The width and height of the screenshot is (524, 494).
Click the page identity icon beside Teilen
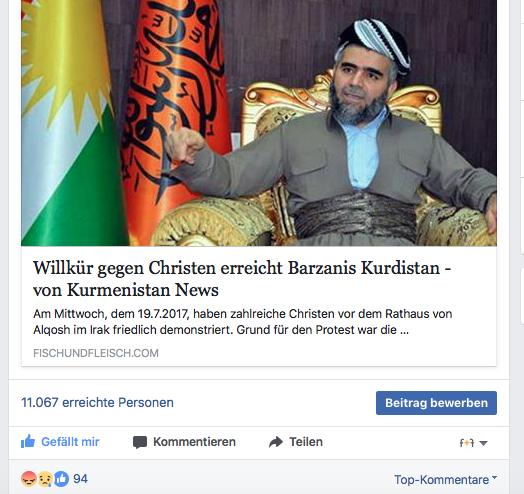click(467, 443)
